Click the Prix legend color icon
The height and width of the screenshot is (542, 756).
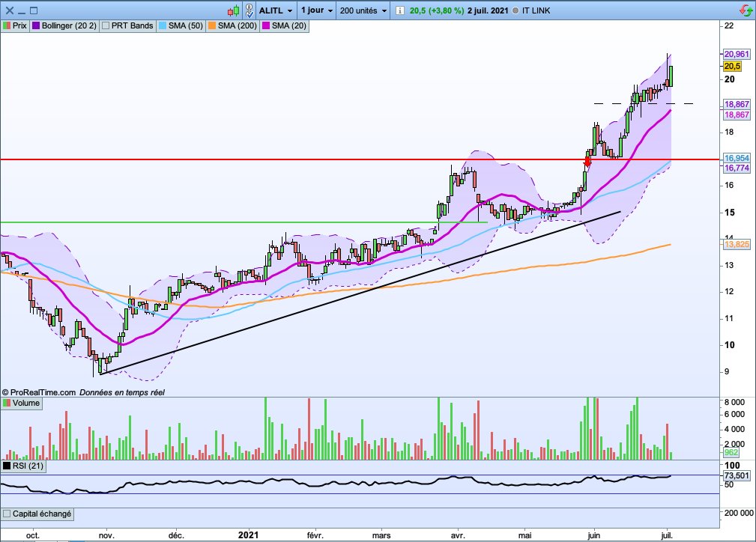pyautogui.click(x=7, y=25)
